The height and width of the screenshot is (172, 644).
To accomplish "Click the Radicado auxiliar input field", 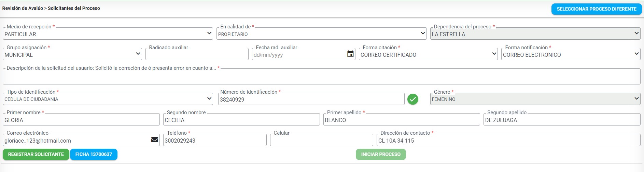I will pyautogui.click(x=197, y=54).
